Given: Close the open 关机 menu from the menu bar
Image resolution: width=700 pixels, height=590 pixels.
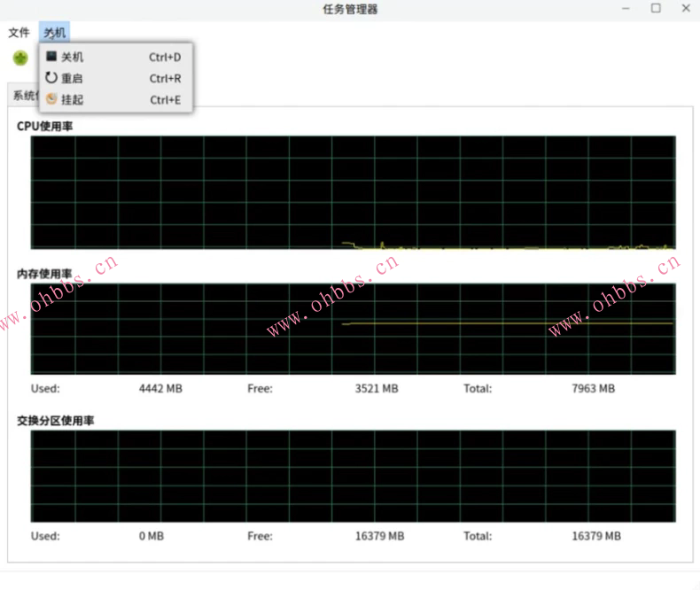Looking at the screenshot, I should (54, 33).
